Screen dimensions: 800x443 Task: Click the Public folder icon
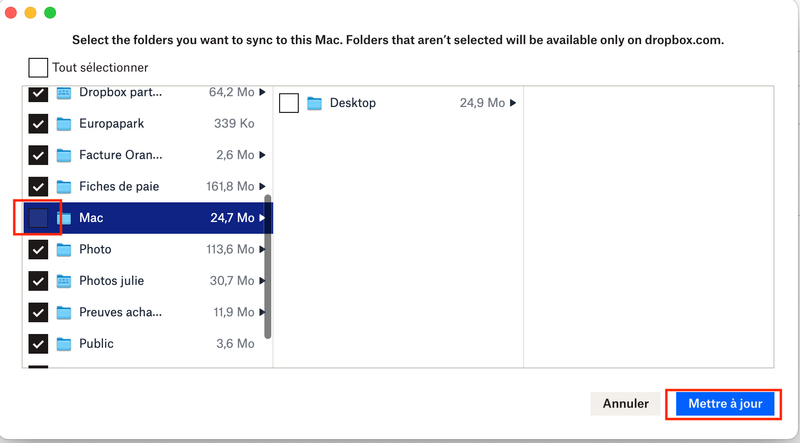64,344
